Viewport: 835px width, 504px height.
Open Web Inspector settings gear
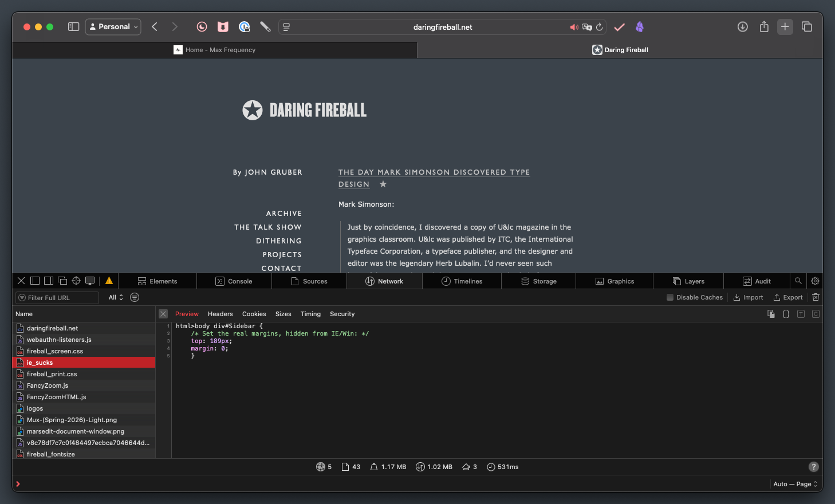[x=815, y=281]
